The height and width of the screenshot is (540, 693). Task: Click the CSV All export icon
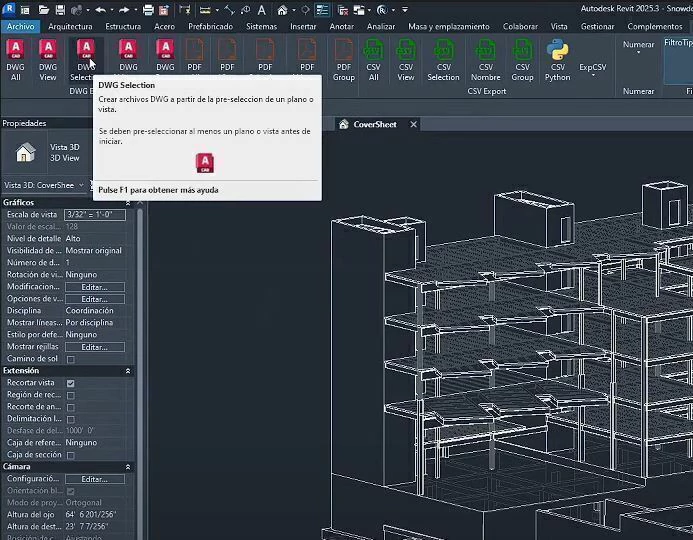[373, 49]
